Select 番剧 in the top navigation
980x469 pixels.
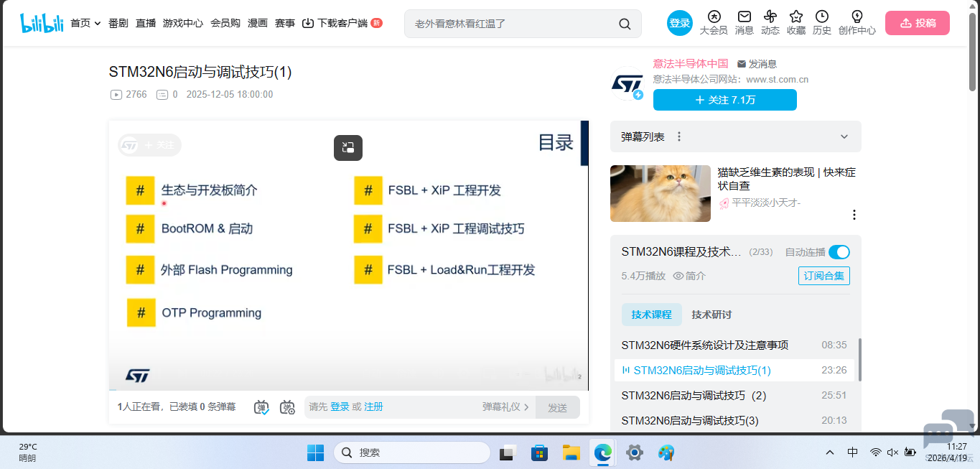(x=118, y=22)
